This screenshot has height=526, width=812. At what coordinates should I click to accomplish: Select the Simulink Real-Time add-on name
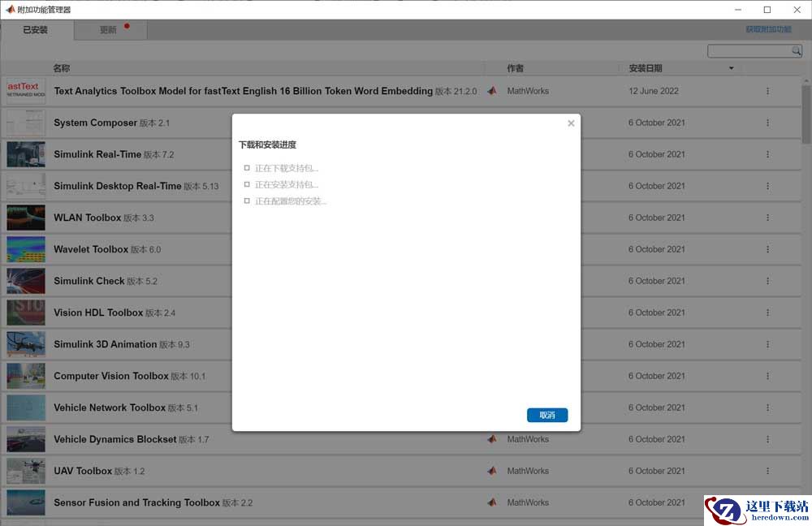pos(97,154)
